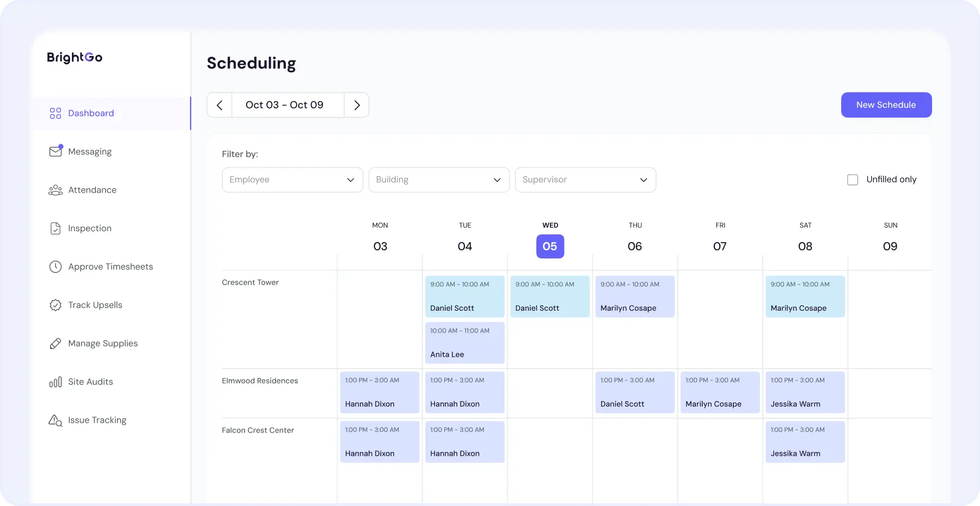Open the Employee filter dropdown
This screenshot has height=506, width=980.
[292, 180]
